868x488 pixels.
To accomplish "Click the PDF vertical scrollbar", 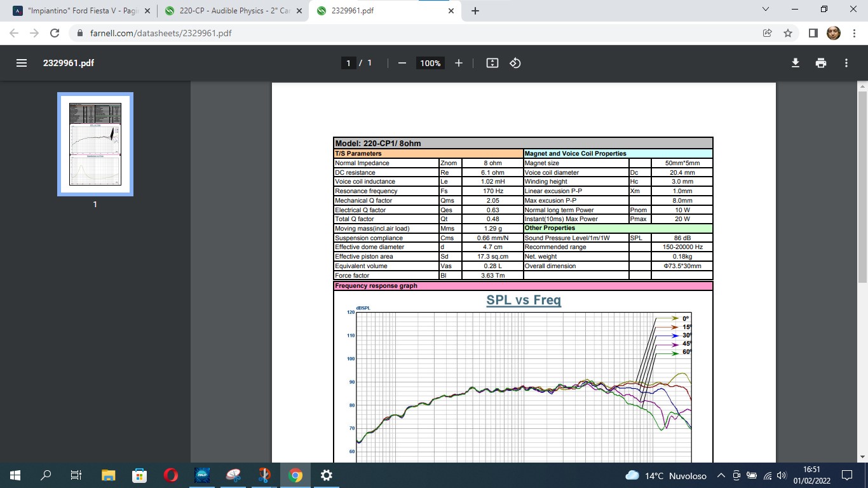I will pyautogui.click(x=862, y=187).
